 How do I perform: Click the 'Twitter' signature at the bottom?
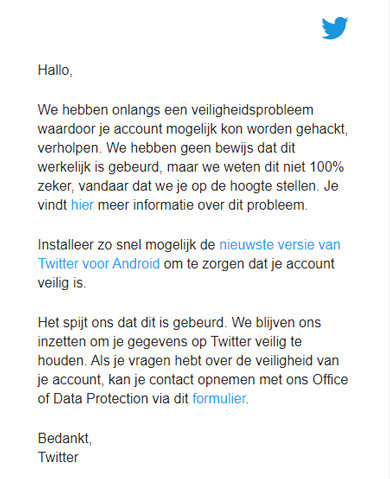58,457
